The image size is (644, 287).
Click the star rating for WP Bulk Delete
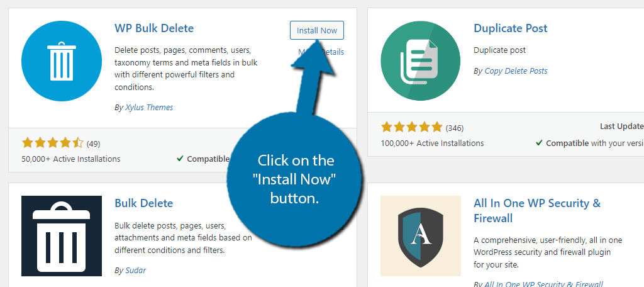[53, 143]
